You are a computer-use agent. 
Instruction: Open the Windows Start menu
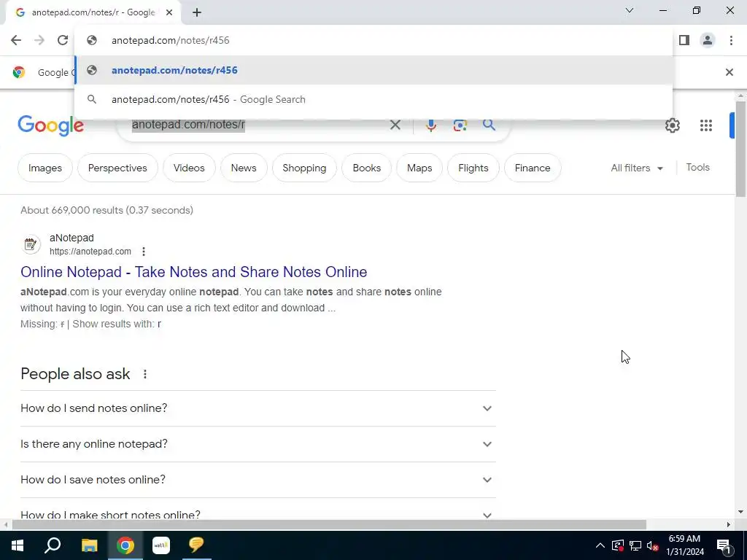pyautogui.click(x=18, y=545)
